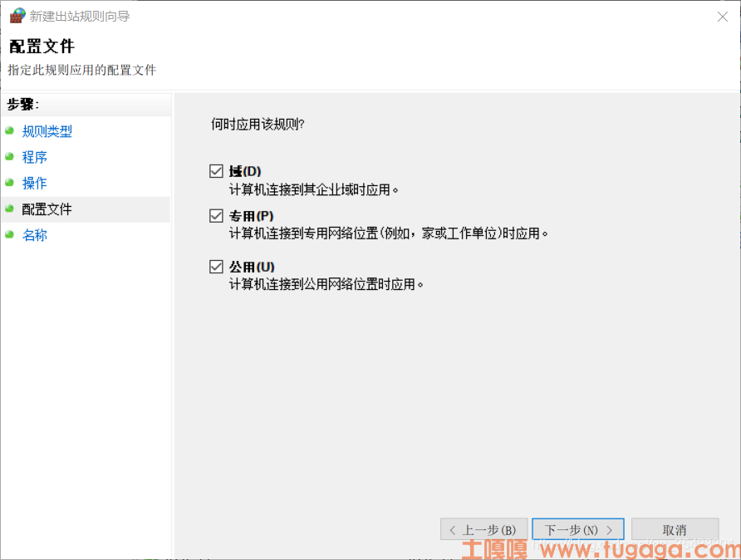Go to the 名称 step
Image resolution: width=741 pixels, height=560 pixels.
pos(35,235)
